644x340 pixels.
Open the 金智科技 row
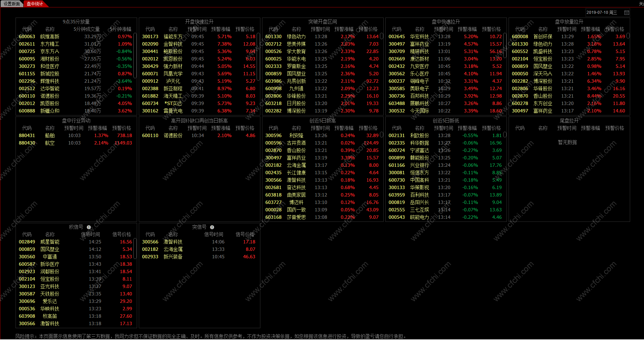coord(199,44)
